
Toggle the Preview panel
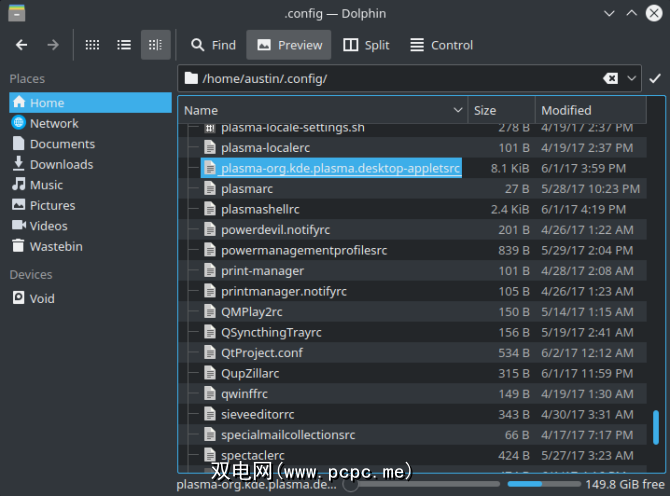[290, 45]
